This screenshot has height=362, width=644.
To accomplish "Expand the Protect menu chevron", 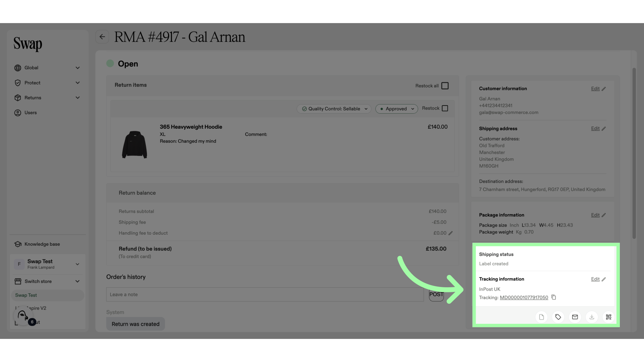I will tap(77, 83).
